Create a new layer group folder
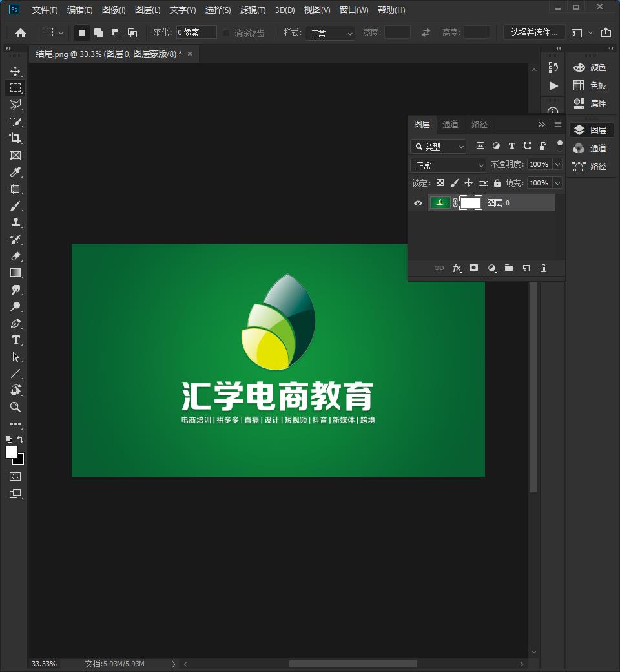 click(x=509, y=268)
